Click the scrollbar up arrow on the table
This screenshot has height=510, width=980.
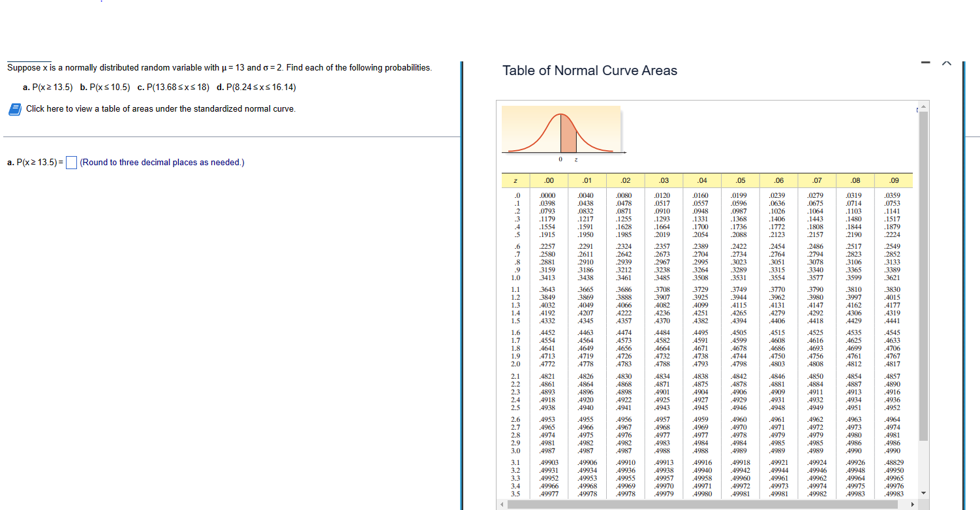[923, 107]
